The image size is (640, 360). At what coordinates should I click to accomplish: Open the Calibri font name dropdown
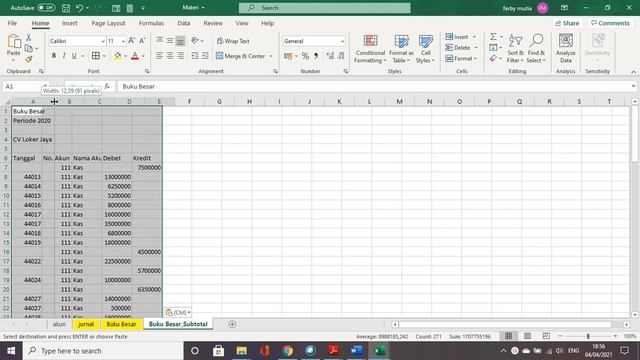[103, 41]
